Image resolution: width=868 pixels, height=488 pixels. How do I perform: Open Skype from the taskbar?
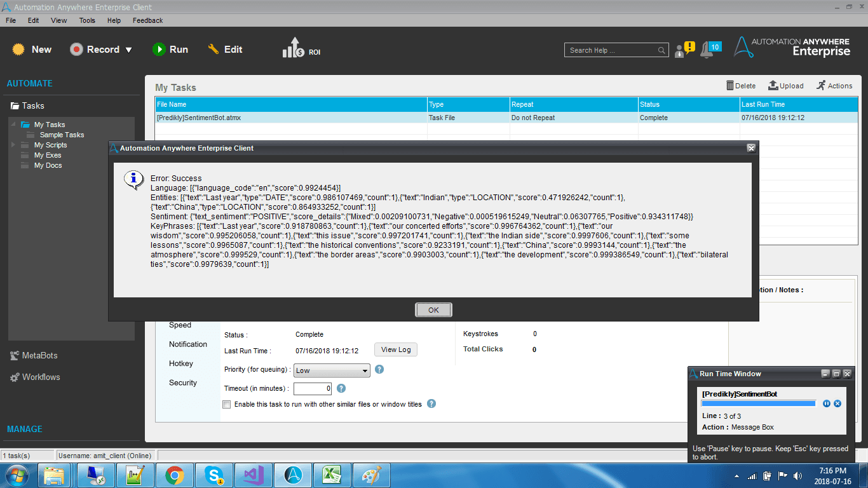tap(214, 475)
